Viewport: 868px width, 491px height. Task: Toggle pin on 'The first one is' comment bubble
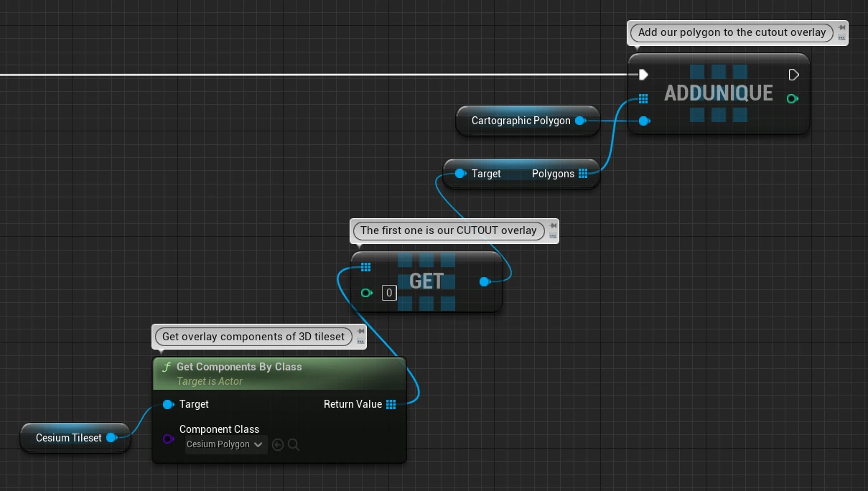pos(553,226)
